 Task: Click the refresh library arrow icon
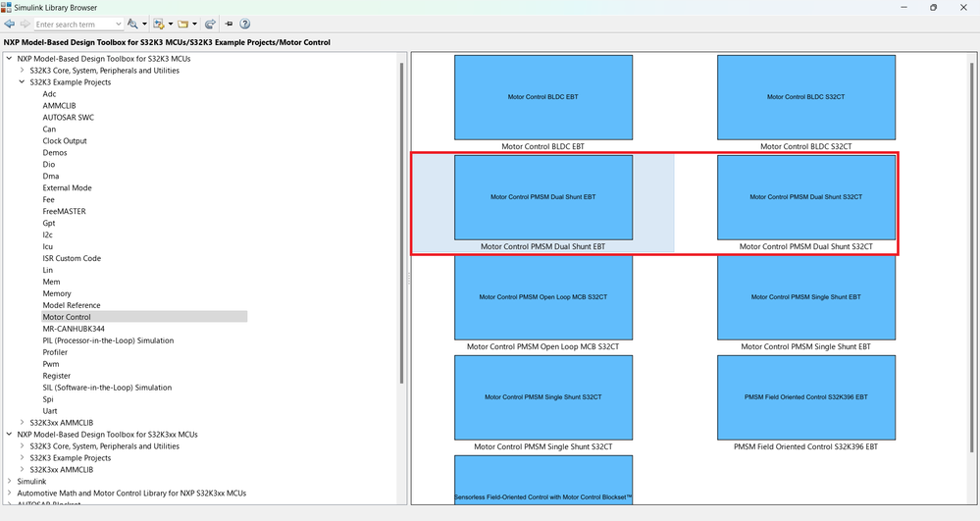[210, 24]
